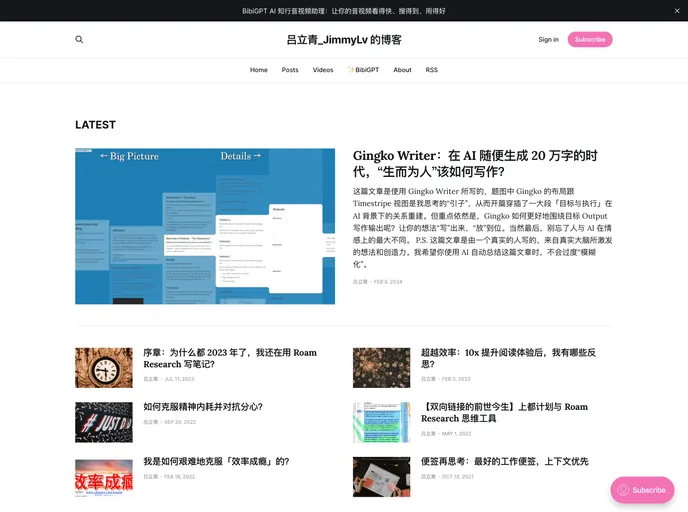
Task: Click the Gingko Writer article excerpt text
Action: (x=482, y=228)
